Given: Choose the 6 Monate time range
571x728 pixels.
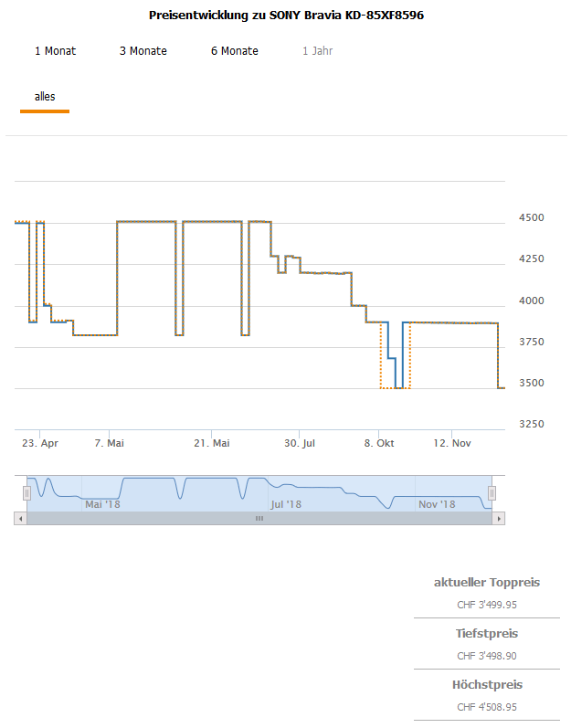Looking at the screenshot, I should (x=235, y=51).
